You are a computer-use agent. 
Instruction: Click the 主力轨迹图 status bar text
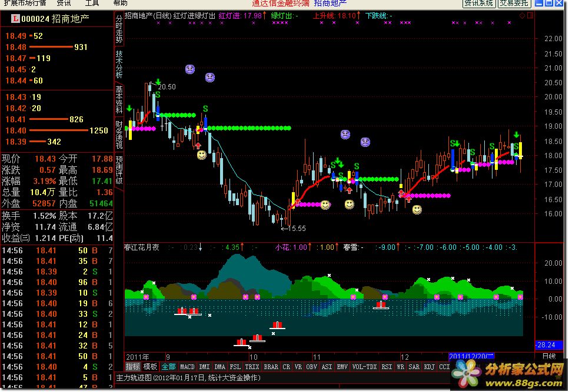click(188, 377)
